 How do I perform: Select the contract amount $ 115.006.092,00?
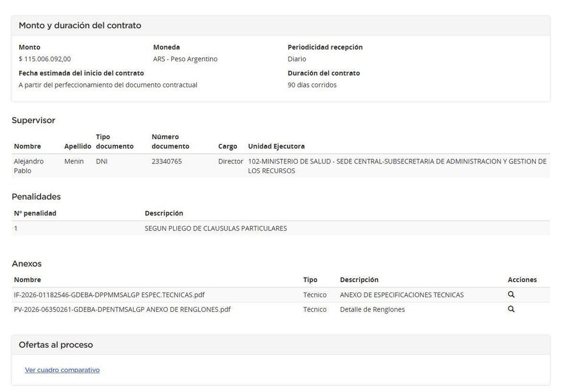[44, 59]
